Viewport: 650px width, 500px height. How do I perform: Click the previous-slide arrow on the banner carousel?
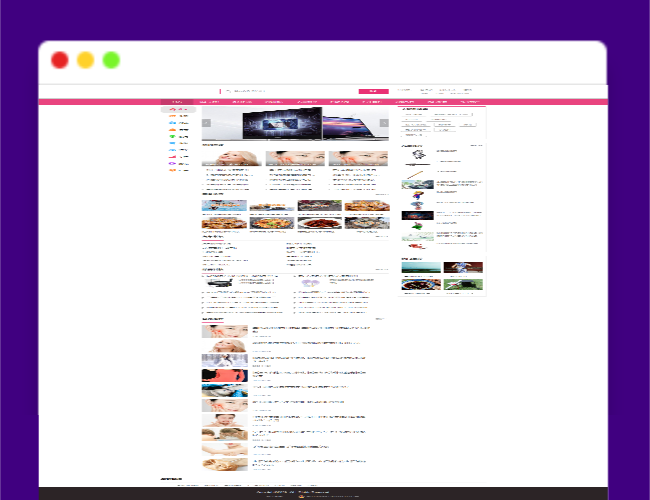206,124
